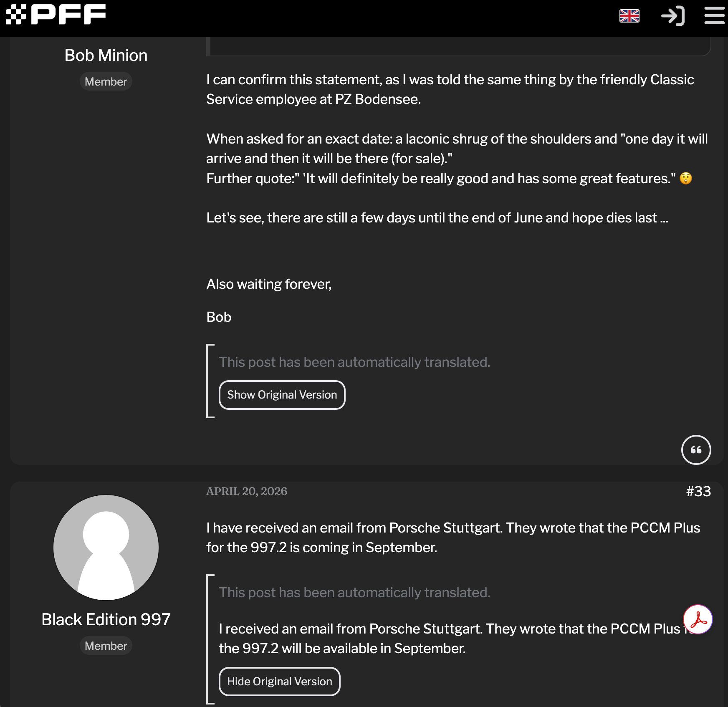
Task: Switch language via UK flag icon
Action: point(629,16)
